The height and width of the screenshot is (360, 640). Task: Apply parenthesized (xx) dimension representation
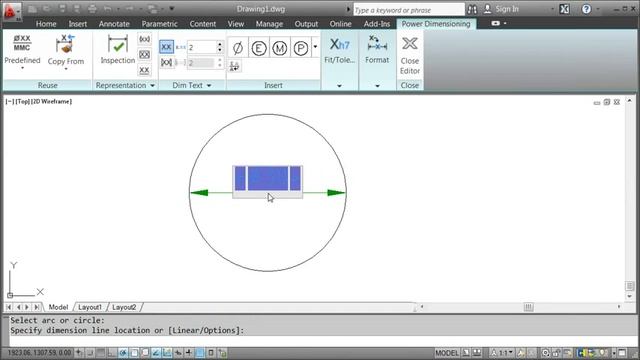(x=144, y=39)
